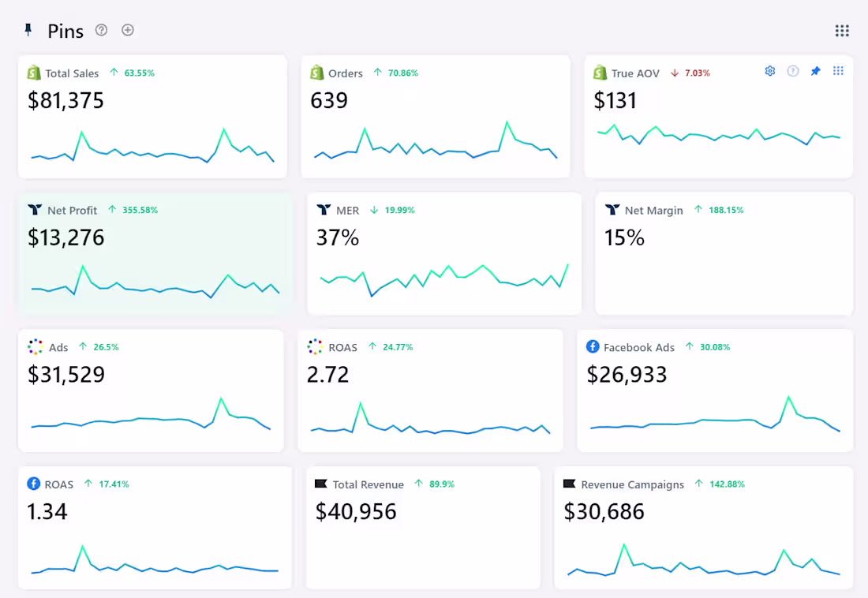Open the Pins help question icon
This screenshot has width=868, height=598.
pos(101,30)
